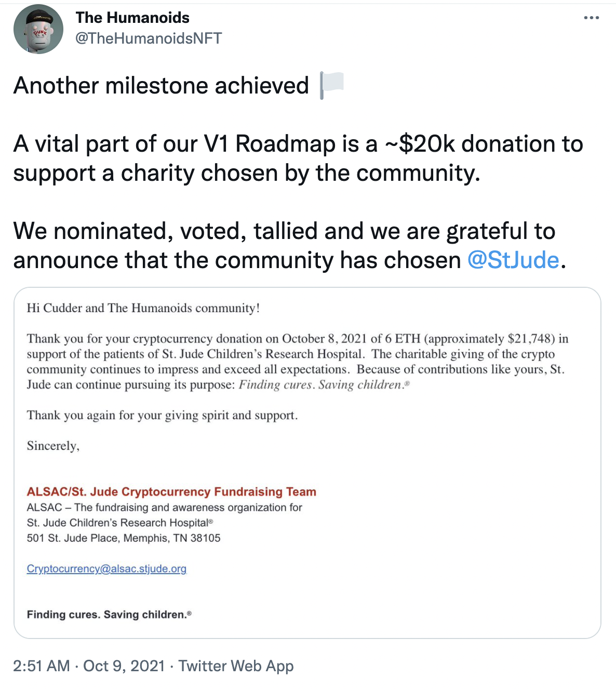Open The Humanoids profile avatar
616x692 pixels.
pos(38,29)
